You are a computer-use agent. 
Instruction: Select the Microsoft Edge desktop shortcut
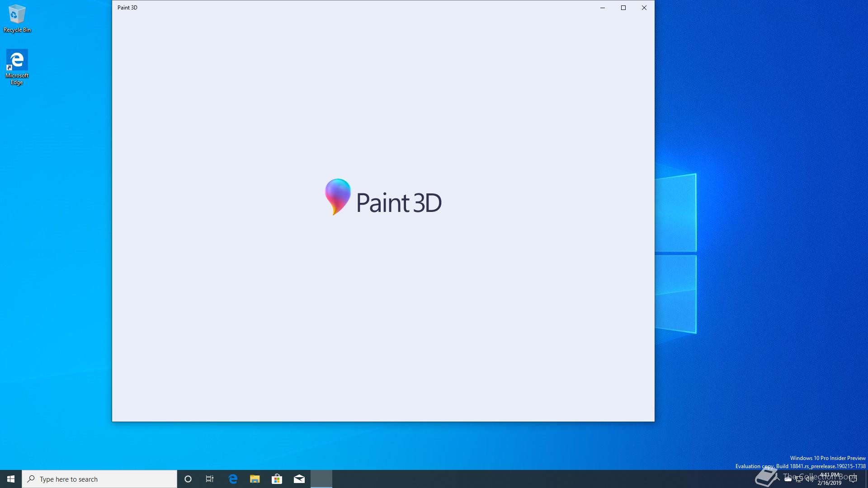pos(17,67)
